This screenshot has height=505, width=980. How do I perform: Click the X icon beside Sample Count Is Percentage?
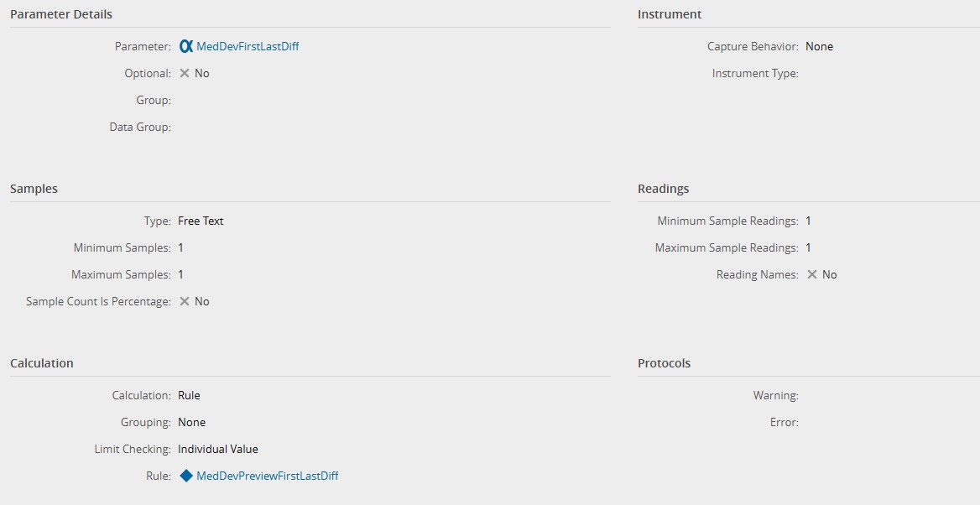click(x=185, y=301)
